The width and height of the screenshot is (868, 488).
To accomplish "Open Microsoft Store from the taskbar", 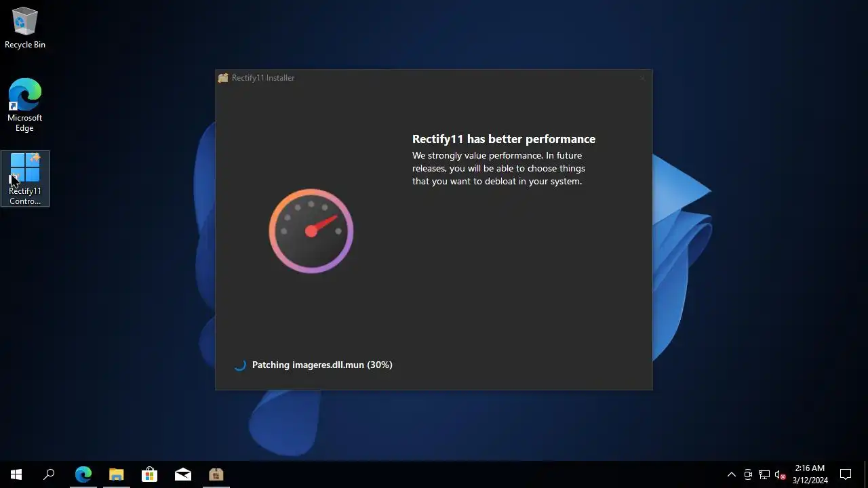I will pos(149,474).
